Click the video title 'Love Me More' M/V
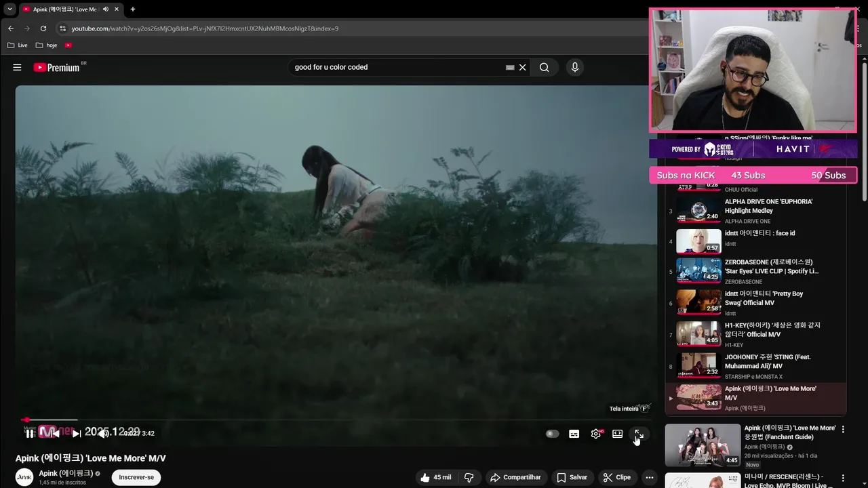This screenshot has height=488, width=868. [x=91, y=458]
